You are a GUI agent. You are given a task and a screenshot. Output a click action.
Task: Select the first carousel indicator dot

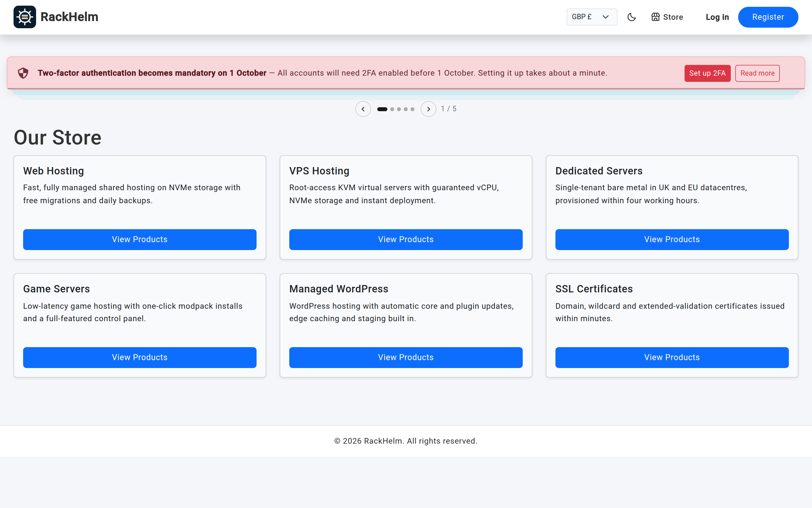382,109
